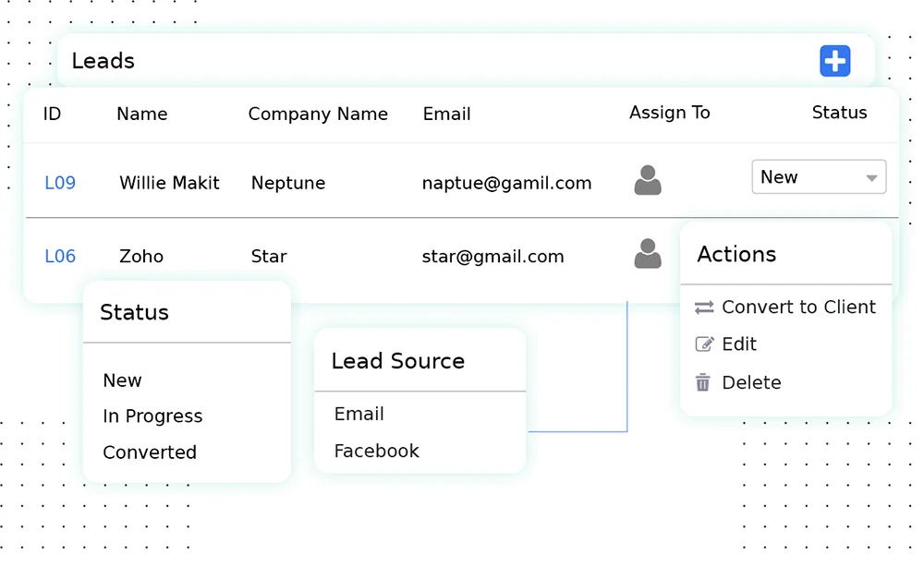Click the email naptue@gamil.com
Viewport: 924px width, 567px height.
pyautogui.click(x=506, y=183)
